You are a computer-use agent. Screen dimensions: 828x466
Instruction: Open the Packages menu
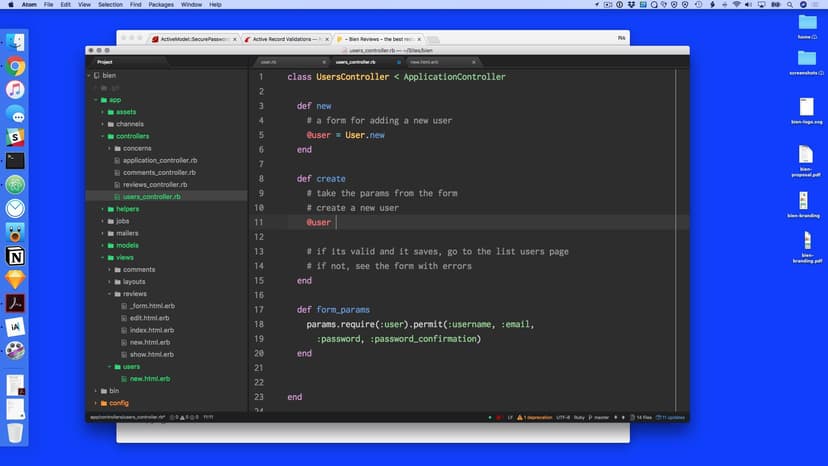(160, 5)
